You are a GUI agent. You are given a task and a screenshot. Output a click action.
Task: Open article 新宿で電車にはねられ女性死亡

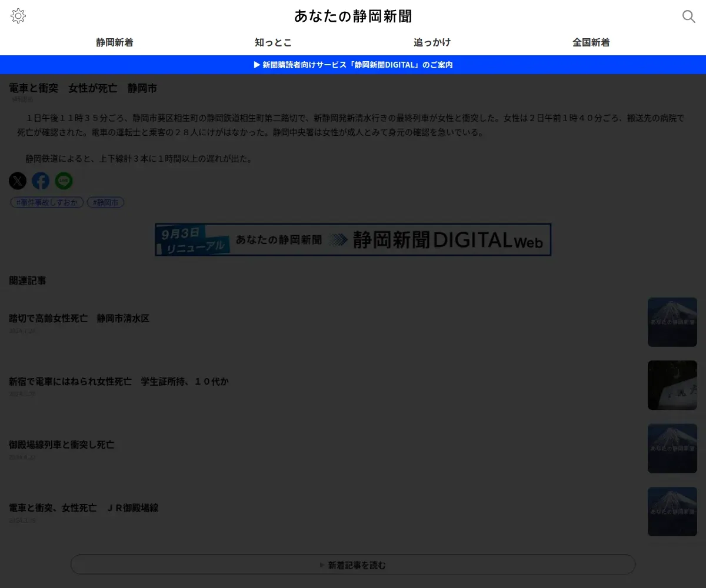[119, 381]
